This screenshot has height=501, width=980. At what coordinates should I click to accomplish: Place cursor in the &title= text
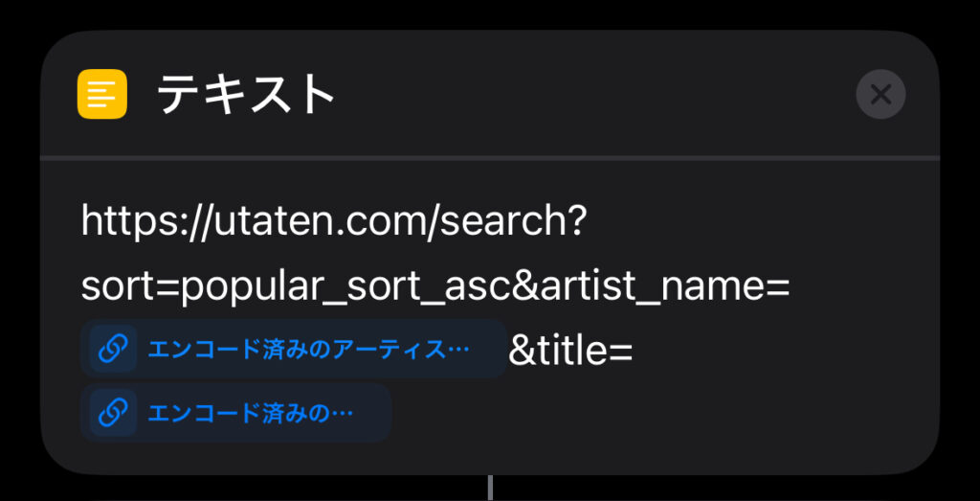(x=570, y=352)
